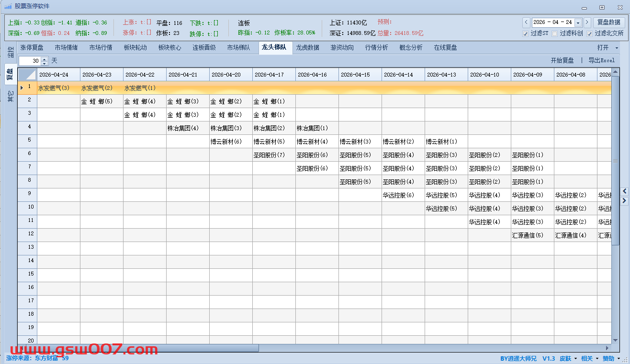The height and width of the screenshot is (364, 630).
Task: Uncheck the 过滤ST checkbox
Action: coord(526,33)
